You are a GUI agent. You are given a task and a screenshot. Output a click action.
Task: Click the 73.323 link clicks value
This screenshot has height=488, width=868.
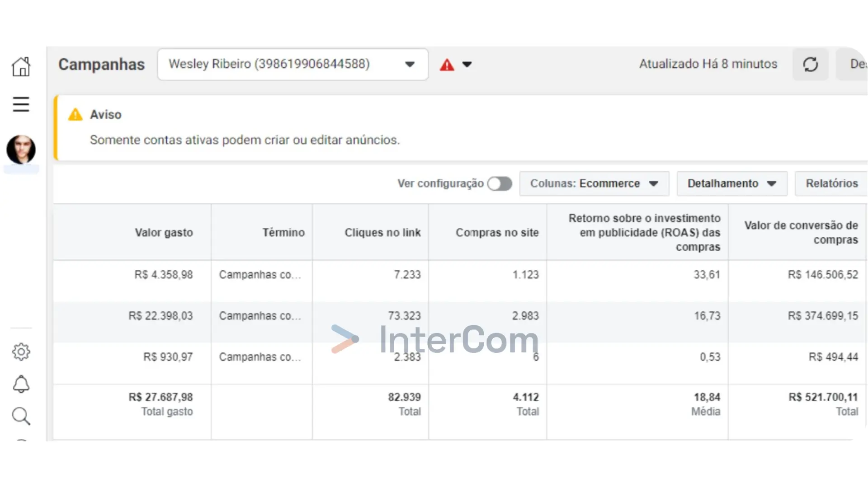[x=405, y=316]
